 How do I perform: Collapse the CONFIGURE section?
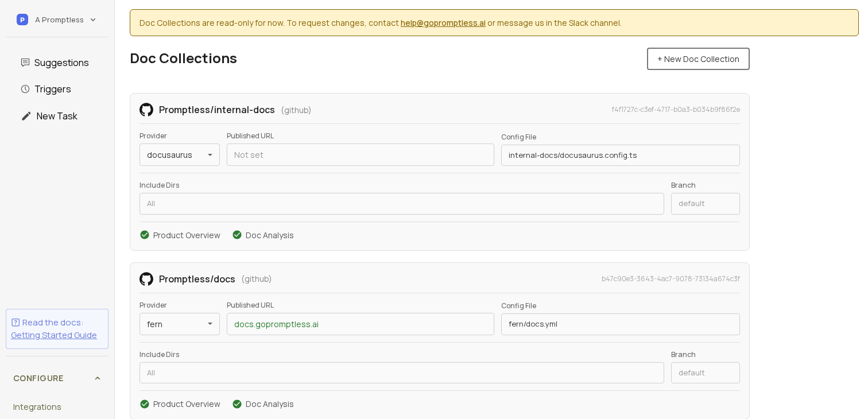pos(98,378)
